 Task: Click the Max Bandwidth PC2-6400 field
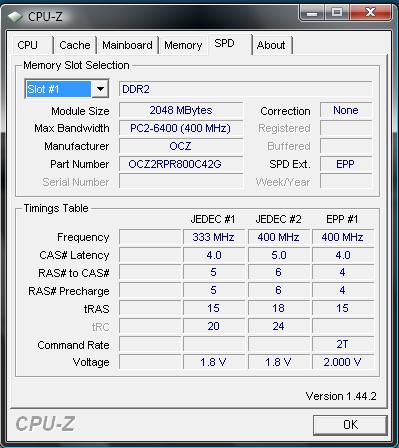pos(181,128)
